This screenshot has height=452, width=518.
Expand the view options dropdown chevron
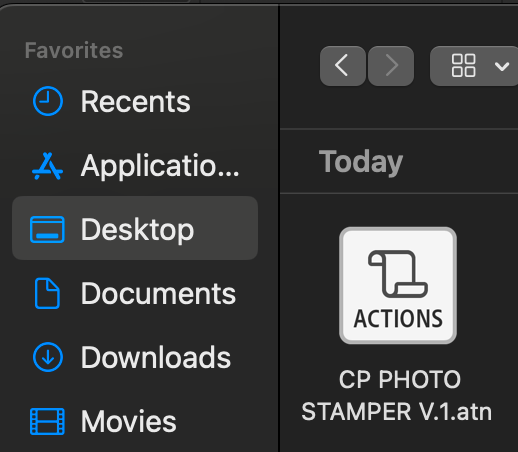[502, 66]
